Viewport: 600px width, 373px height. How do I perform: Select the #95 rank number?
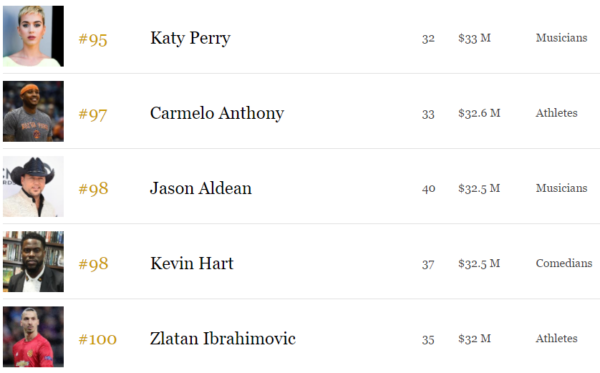pyautogui.click(x=93, y=39)
